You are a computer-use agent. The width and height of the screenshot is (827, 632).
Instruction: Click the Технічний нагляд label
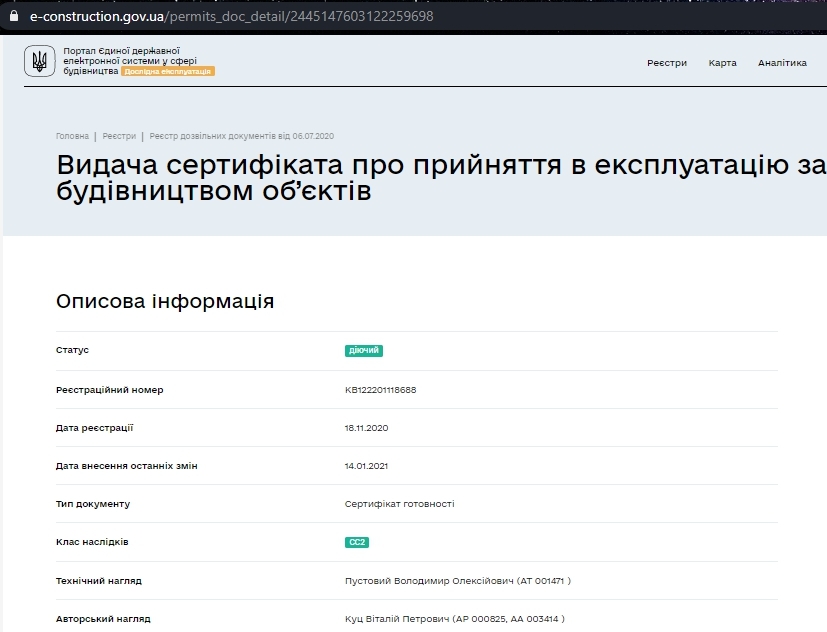[x=99, y=581]
